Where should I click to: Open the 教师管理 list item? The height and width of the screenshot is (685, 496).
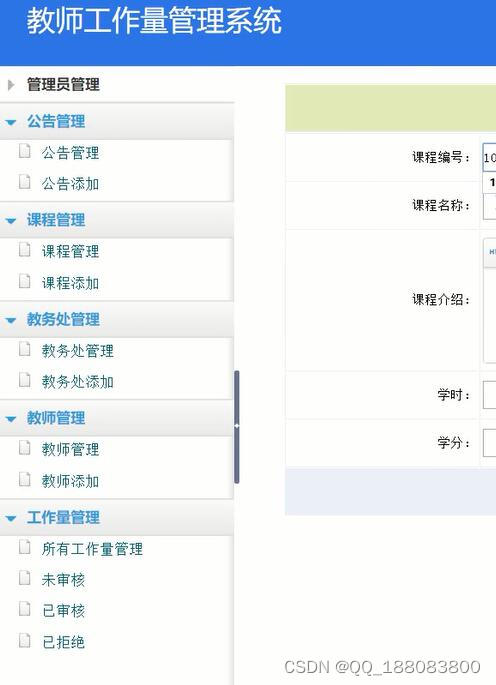pyautogui.click(x=70, y=449)
